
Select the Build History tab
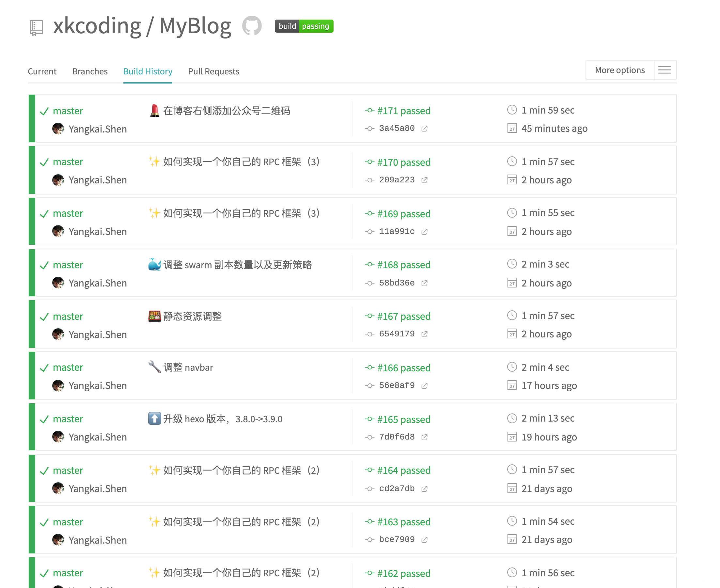148,71
